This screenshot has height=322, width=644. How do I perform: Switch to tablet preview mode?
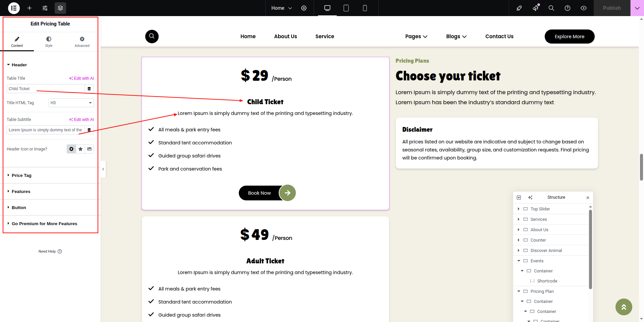pos(346,8)
